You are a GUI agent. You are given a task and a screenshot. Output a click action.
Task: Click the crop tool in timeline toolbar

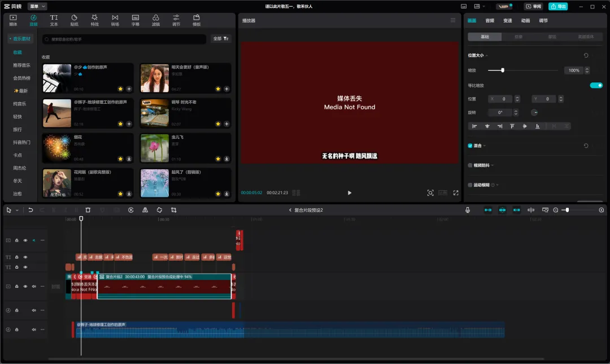173,210
